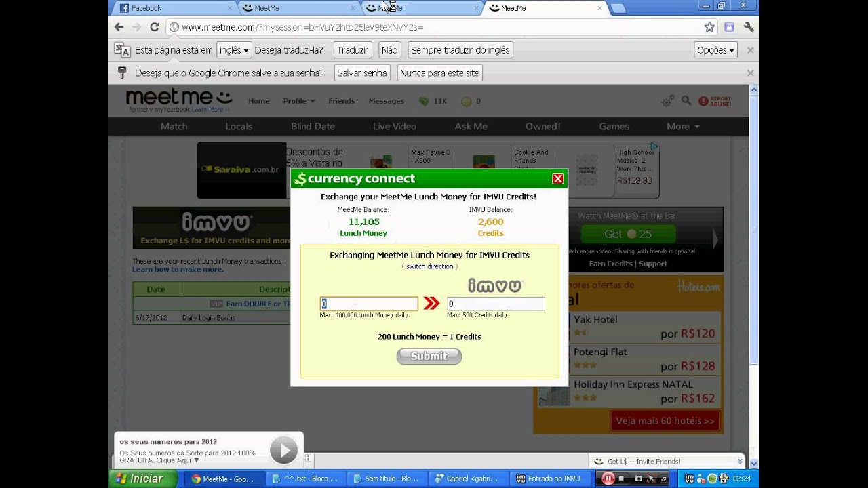Bookmark this page with the star icon
This screenshot has width=868, height=488.
[709, 27]
